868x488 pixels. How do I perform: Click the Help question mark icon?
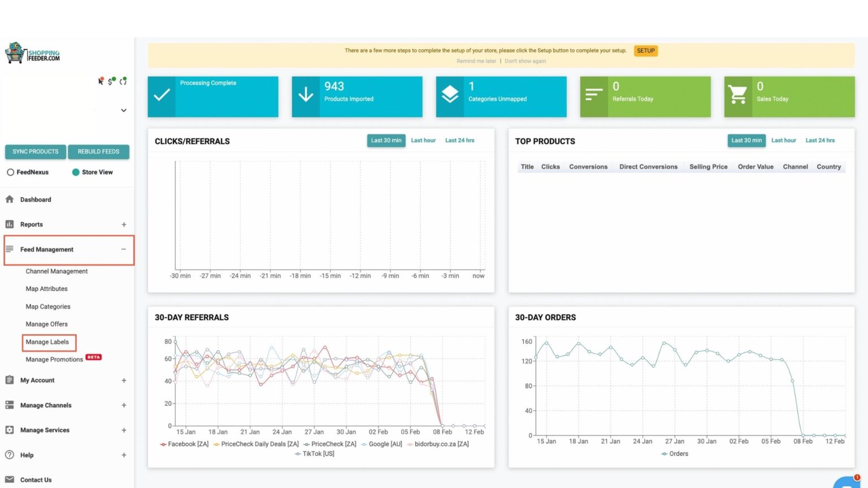tap(10, 455)
